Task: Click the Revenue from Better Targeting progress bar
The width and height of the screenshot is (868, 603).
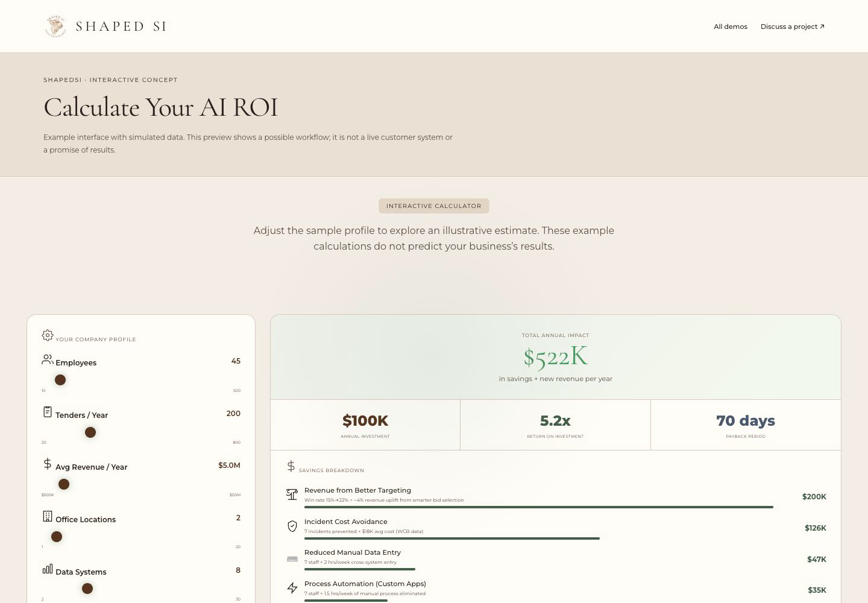Action: 539,507
